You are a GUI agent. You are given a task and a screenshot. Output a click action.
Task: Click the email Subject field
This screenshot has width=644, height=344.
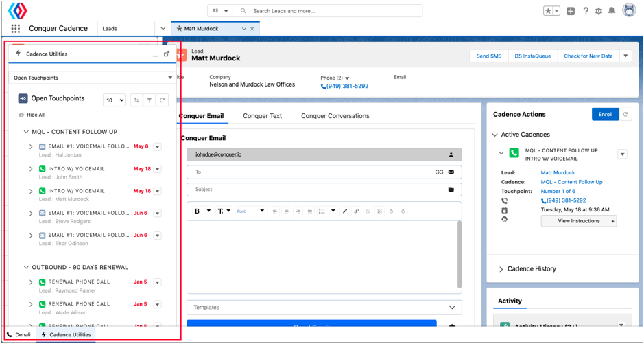pos(324,190)
